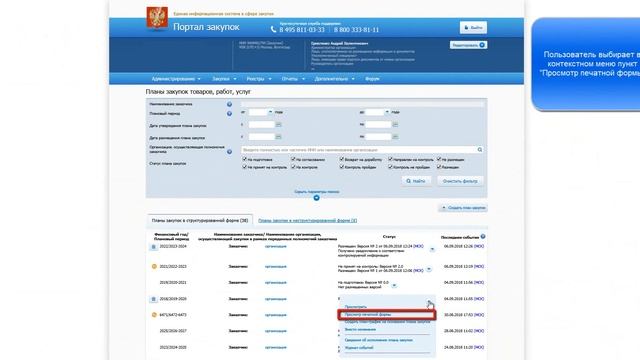Screen dimensions: 640x360
Task: Open calendar for approval date end field
Action: pos(395,124)
